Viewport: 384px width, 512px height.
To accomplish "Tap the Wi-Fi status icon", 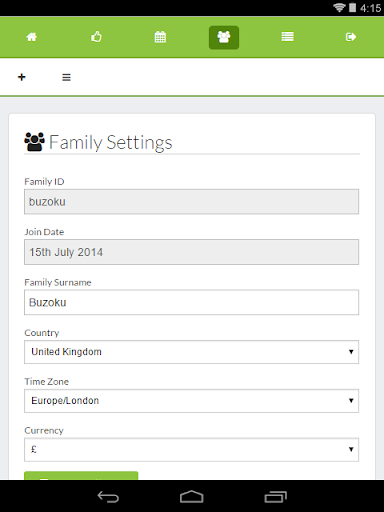I will 339,8.
